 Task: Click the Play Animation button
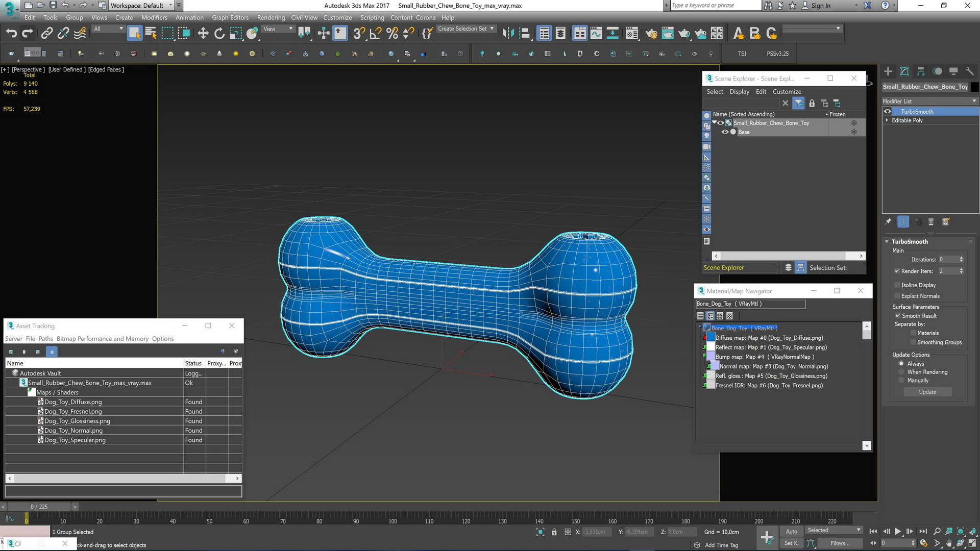click(x=898, y=532)
